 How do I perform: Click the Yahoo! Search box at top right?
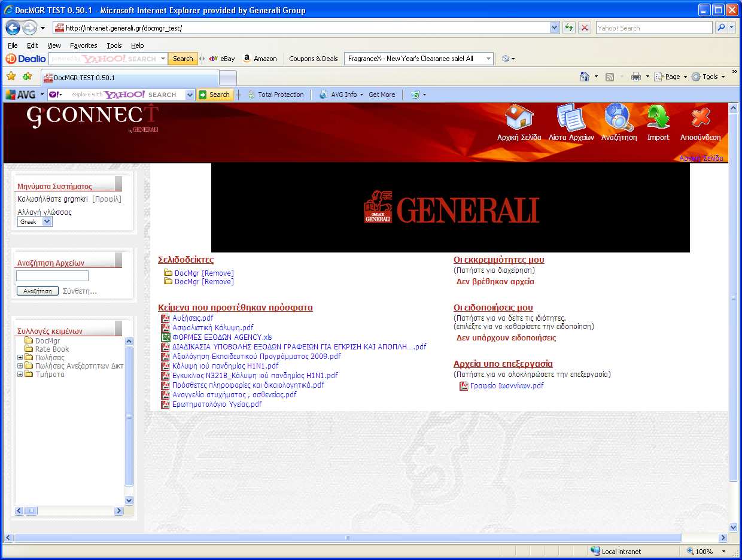pos(654,28)
